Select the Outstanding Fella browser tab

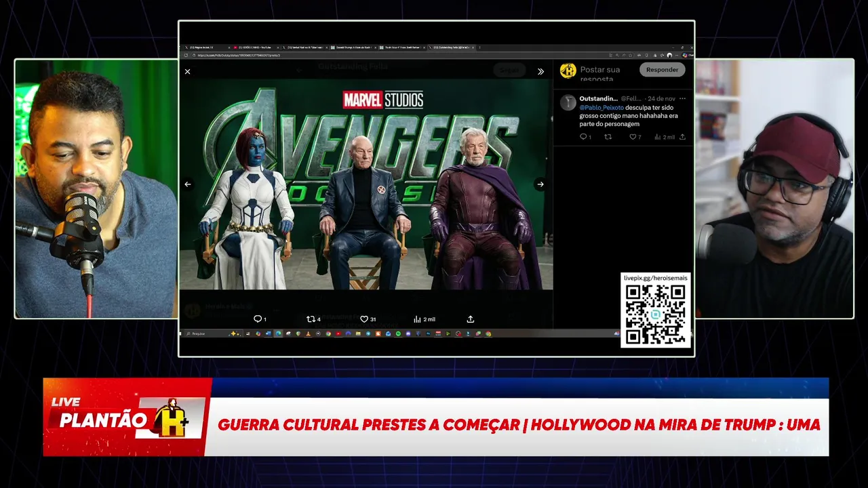[x=451, y=47]
